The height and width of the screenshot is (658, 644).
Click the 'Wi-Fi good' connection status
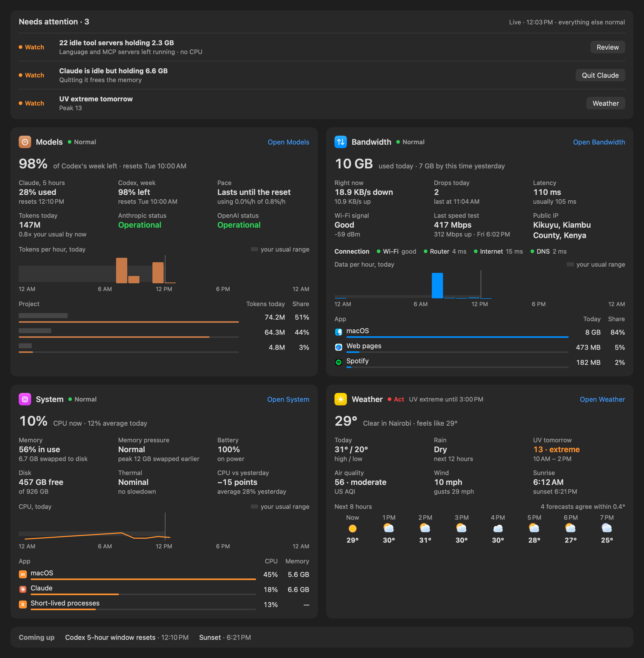[x=396, y=251]
